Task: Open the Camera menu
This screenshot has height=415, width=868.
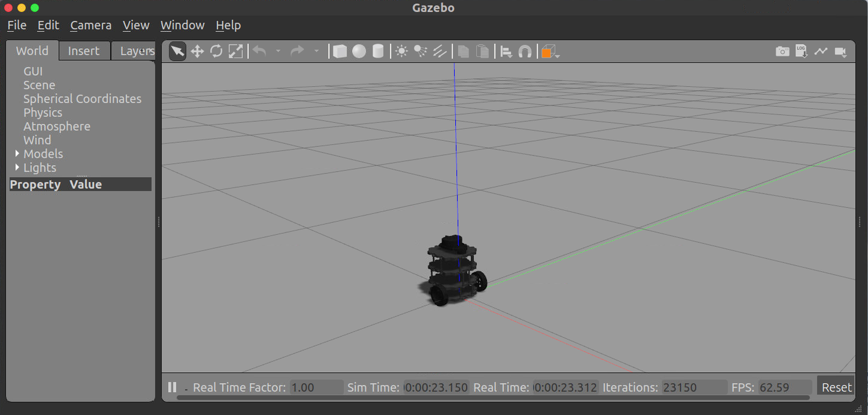Action: pyautogui.click(x=90, y=25)
